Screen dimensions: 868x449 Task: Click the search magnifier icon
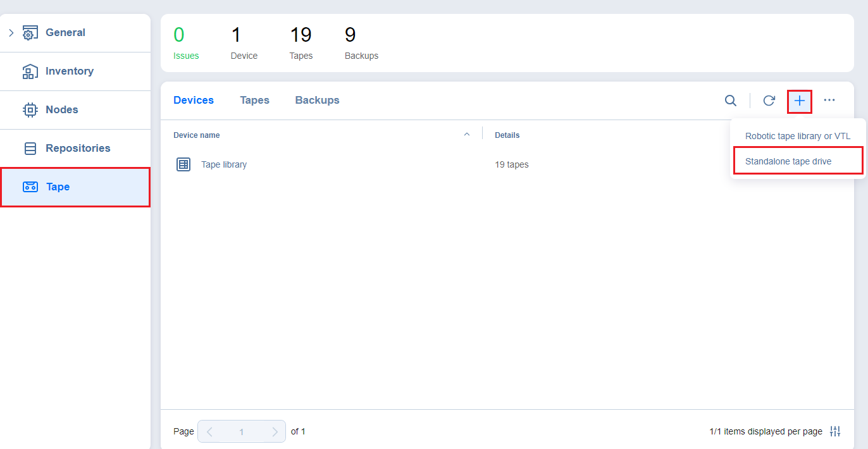click(x=730, y=101)
